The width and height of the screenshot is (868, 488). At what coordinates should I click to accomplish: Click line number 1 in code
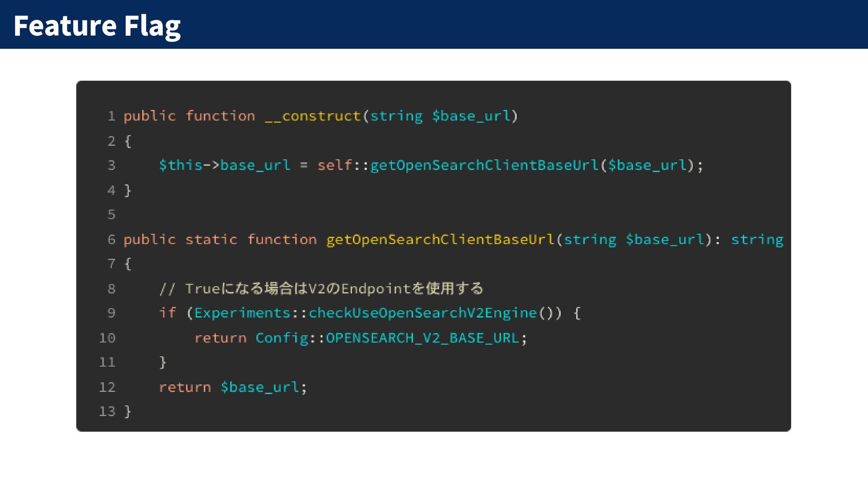click(111, 116)
